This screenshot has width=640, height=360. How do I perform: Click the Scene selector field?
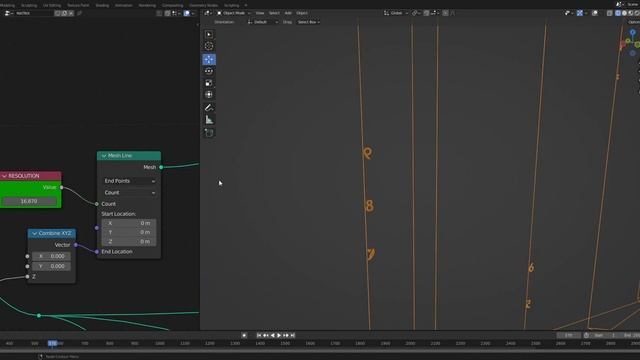pos(632,4)
